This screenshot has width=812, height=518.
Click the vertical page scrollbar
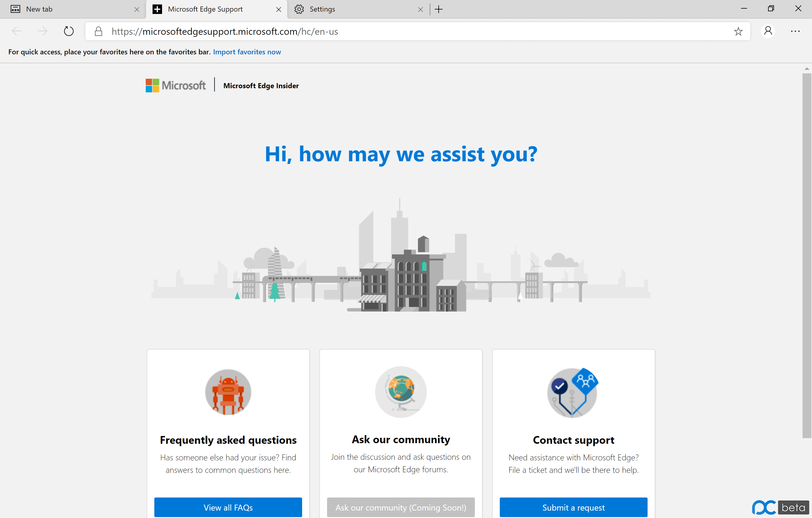coord(807,256)
